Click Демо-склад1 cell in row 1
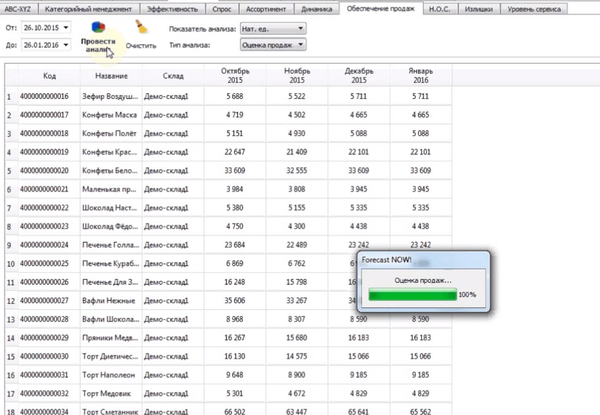Screen dimensions: 600x415 coord(173,96)
